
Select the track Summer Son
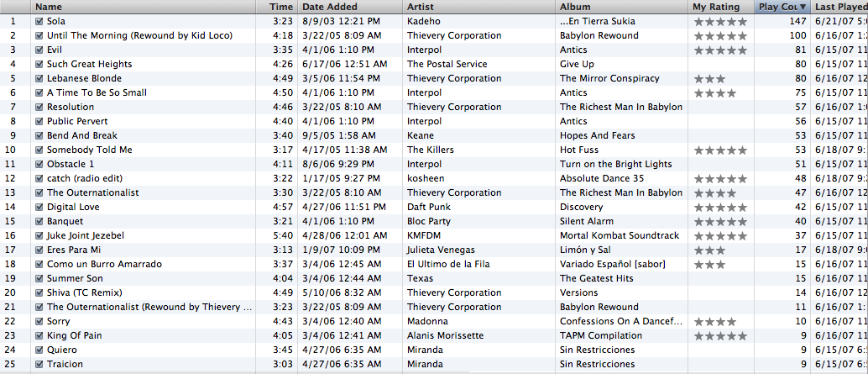(75, 279)
